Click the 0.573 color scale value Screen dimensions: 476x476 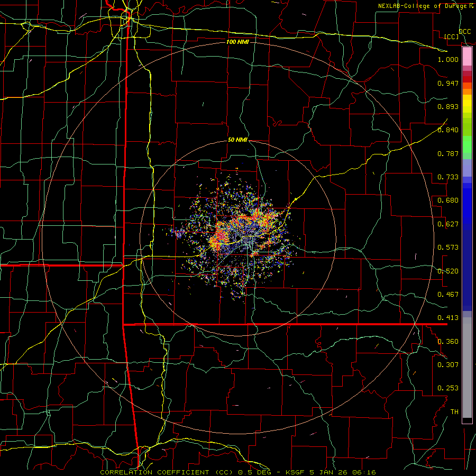click(x=448, y=248)
